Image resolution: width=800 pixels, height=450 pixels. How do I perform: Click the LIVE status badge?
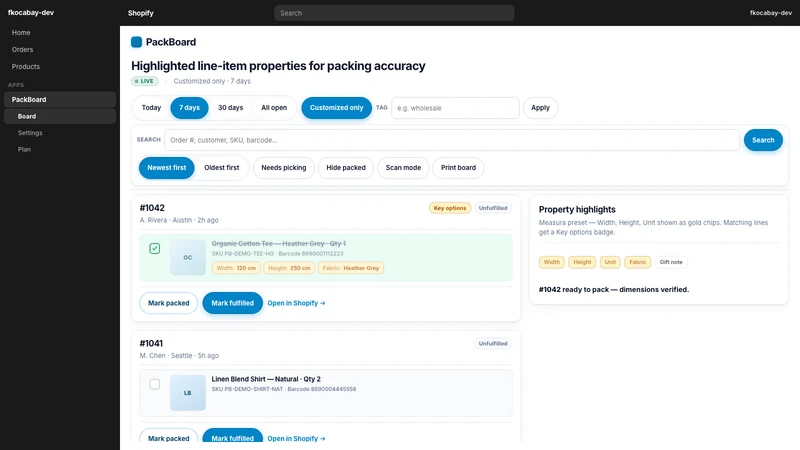(x=145, y=81)
